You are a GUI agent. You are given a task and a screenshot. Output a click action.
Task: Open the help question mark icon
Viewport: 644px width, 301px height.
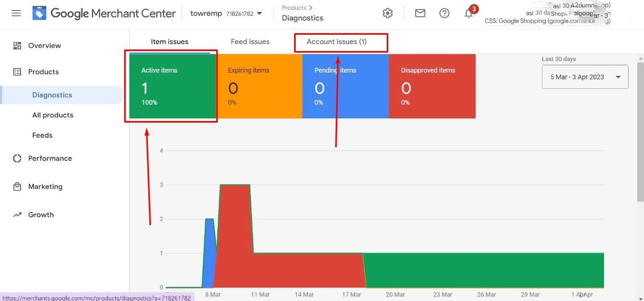444,13
